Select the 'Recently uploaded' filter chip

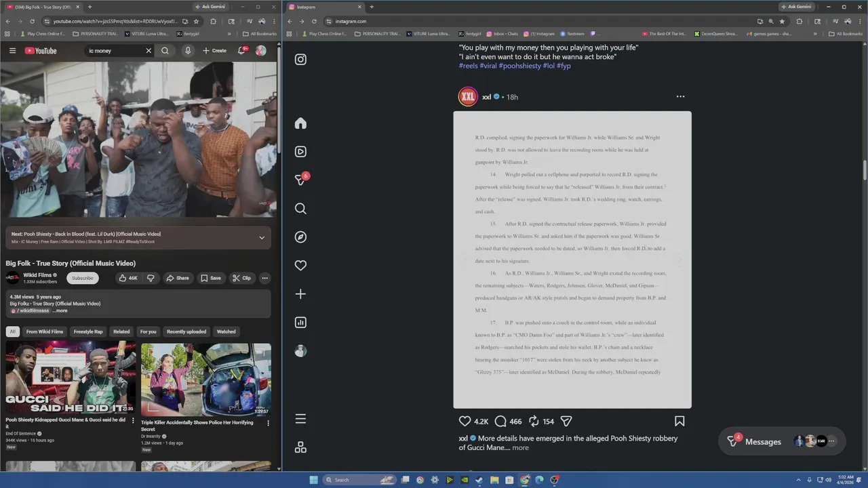click(186, 331)
